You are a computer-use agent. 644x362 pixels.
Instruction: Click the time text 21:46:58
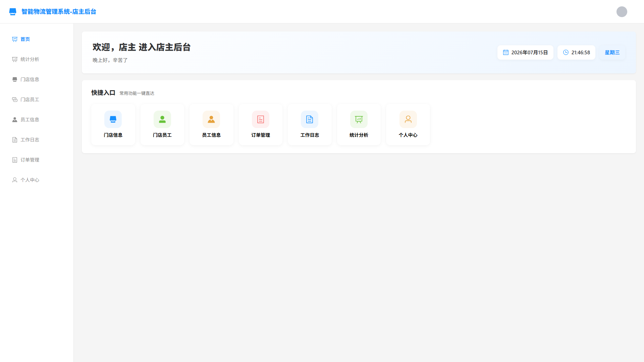[x=581, y=53]
